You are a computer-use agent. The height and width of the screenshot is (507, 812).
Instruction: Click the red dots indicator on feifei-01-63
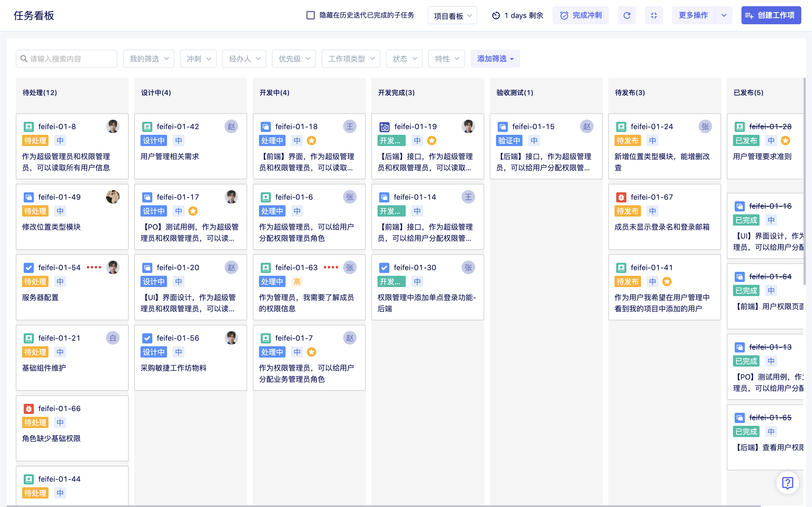tap(331, 267)
